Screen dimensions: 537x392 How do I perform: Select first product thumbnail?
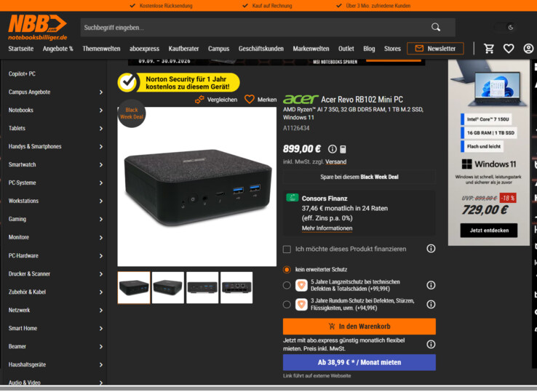tap(134, 287)
